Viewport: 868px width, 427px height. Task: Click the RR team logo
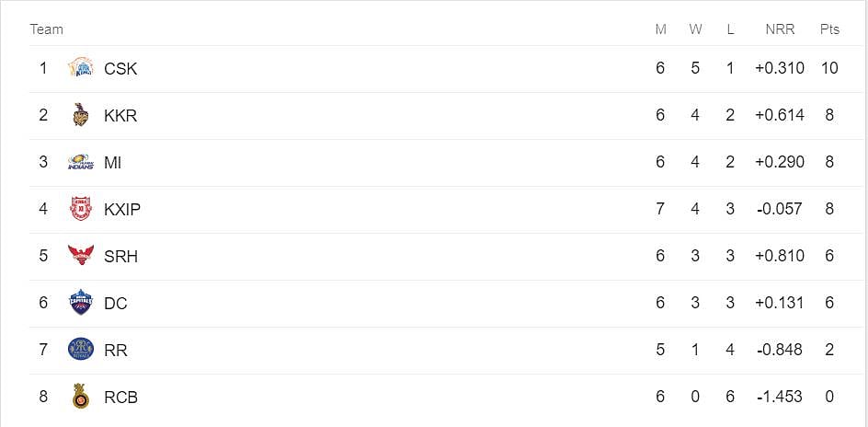click(81, 350)
